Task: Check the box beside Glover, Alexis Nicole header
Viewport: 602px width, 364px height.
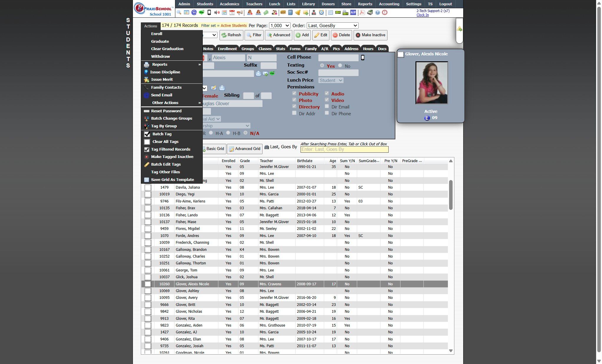Action: tap(401, 55)
